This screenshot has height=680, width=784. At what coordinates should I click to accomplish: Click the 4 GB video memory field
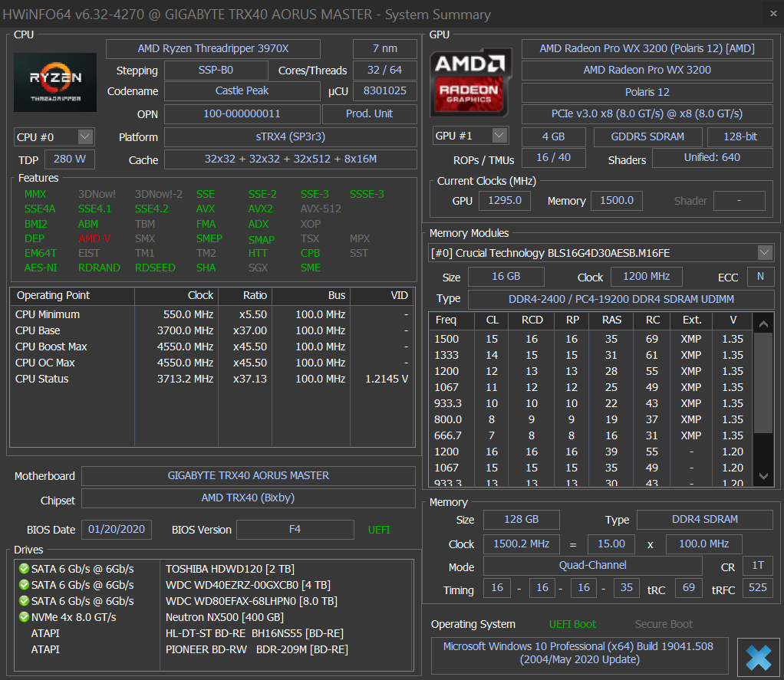tap(554, 137)
